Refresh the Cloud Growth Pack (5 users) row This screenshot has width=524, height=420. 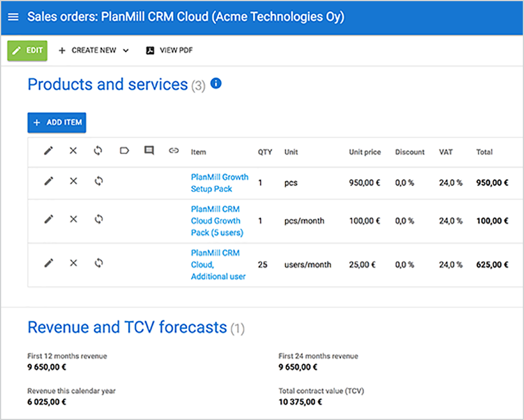point(98,219)
